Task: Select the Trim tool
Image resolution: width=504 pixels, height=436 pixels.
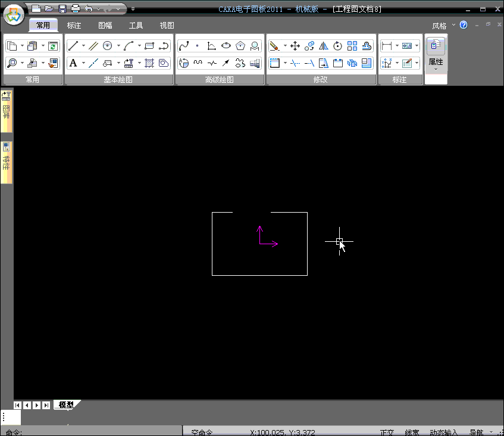Action: point(295,63)
